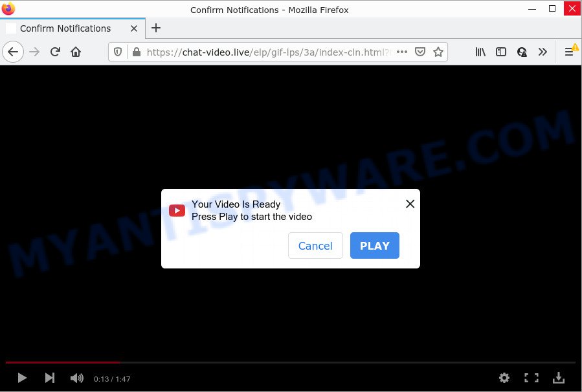582x392 pixels.
Task: Save page to Pocket
Action: (420, 52)
